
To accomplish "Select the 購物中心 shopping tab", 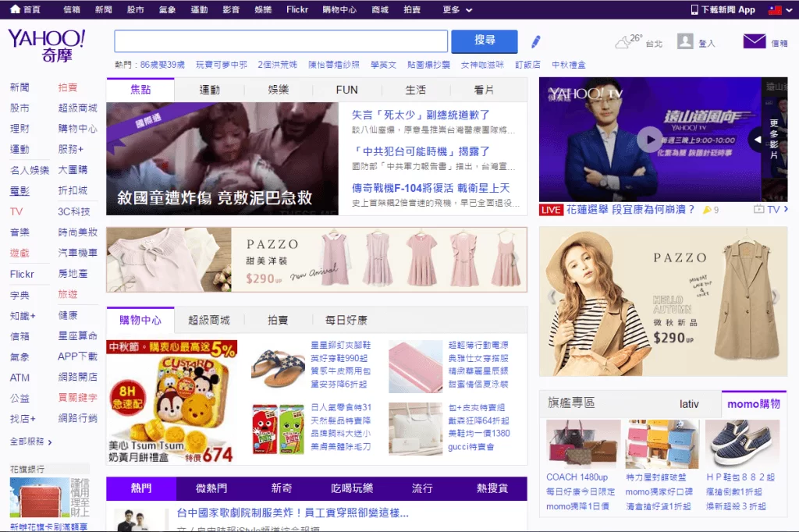I will (x=140, y=320).
